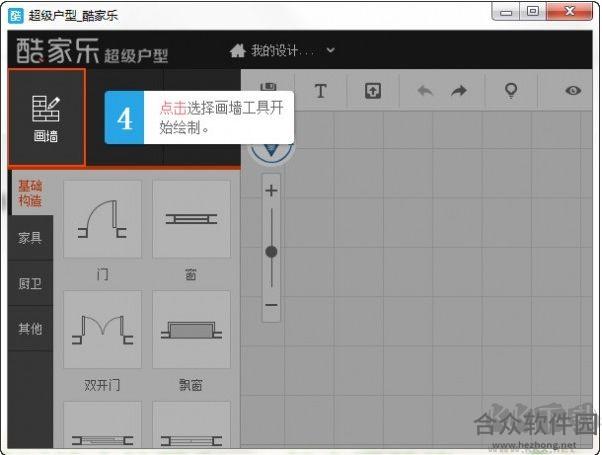The image size is (602, 455).
Task: Click the 门 label text
Action: pyautogui.click(x=103, y=275)
